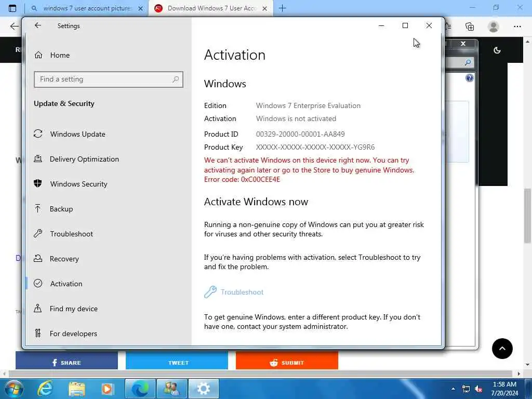The image size is (532, 399).
Task: Click the network tray icon
Action: coord(466,389)
